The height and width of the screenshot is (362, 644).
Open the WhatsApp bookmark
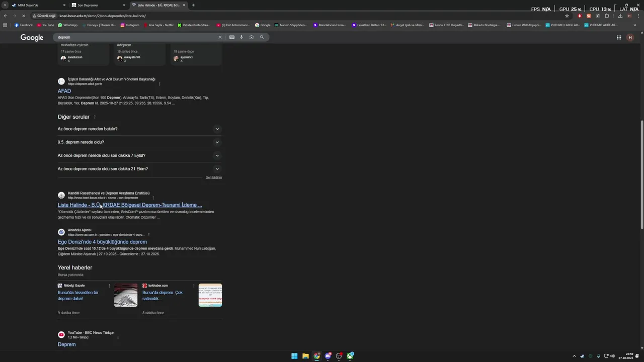click(68, 25)
